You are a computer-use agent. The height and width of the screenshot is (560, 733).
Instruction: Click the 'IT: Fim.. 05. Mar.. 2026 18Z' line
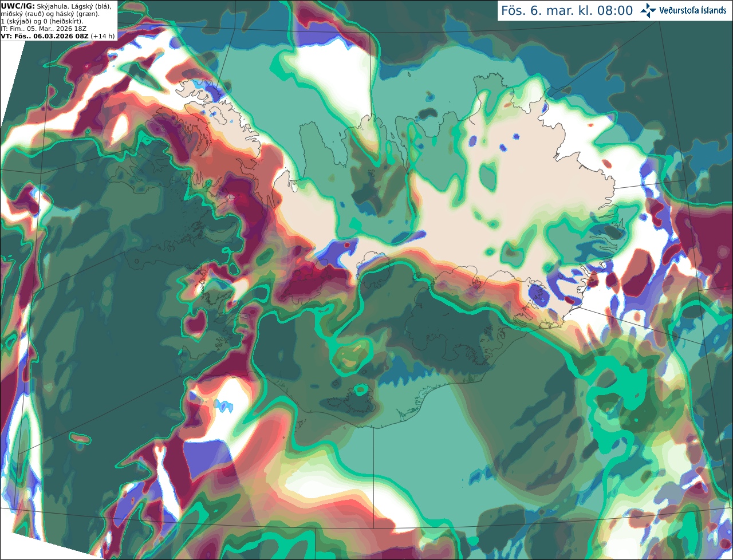pyautogui.click(x=44, y=29)
